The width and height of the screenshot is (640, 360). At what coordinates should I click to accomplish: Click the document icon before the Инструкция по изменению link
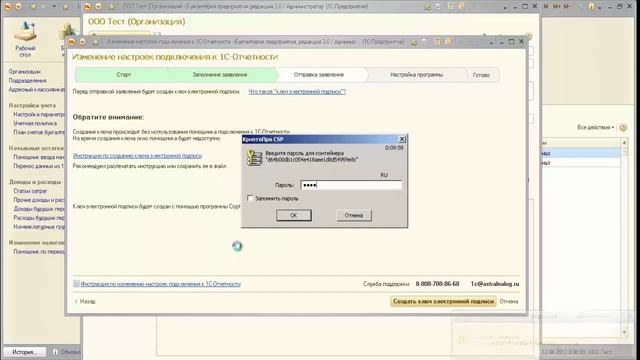click(x=76, y=283)
